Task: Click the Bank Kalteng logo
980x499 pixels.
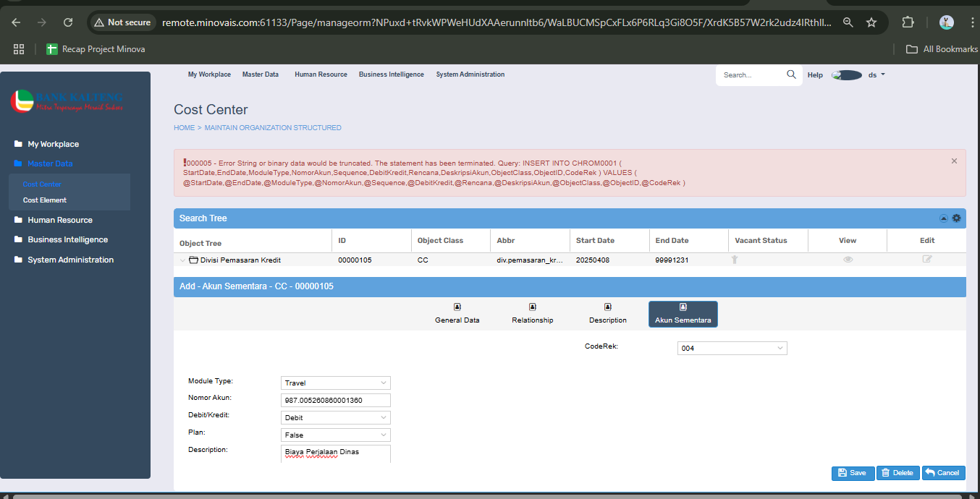Action: pos(67,101)
